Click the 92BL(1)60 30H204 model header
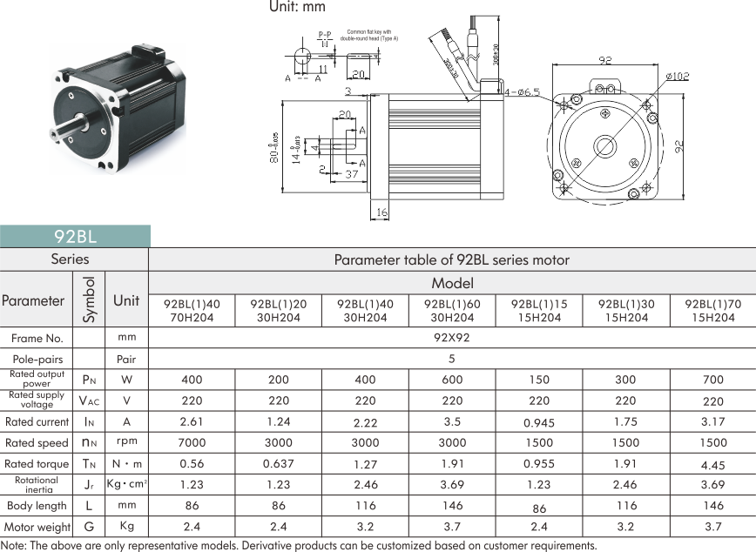 [452, 311]
